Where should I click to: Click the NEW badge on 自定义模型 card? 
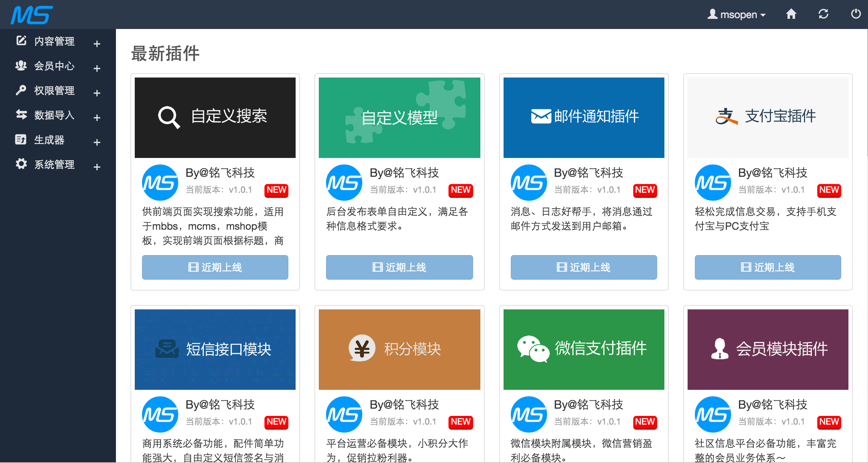coord(460,190)
